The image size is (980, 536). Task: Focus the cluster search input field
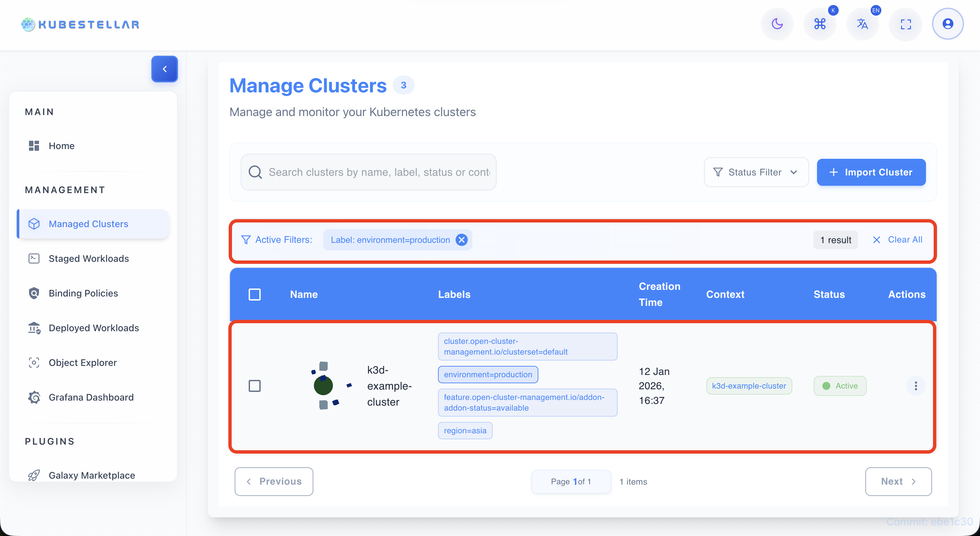tap(379, 172)
